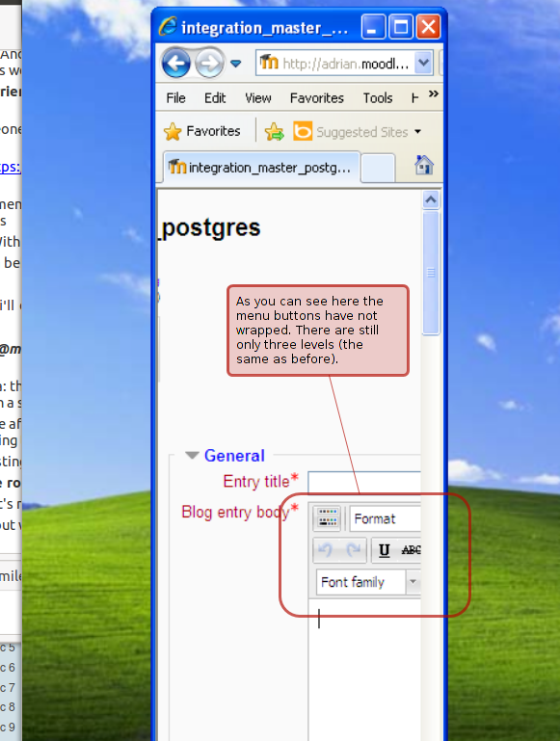
Task: Open the Tools menu
Action: 378,98
